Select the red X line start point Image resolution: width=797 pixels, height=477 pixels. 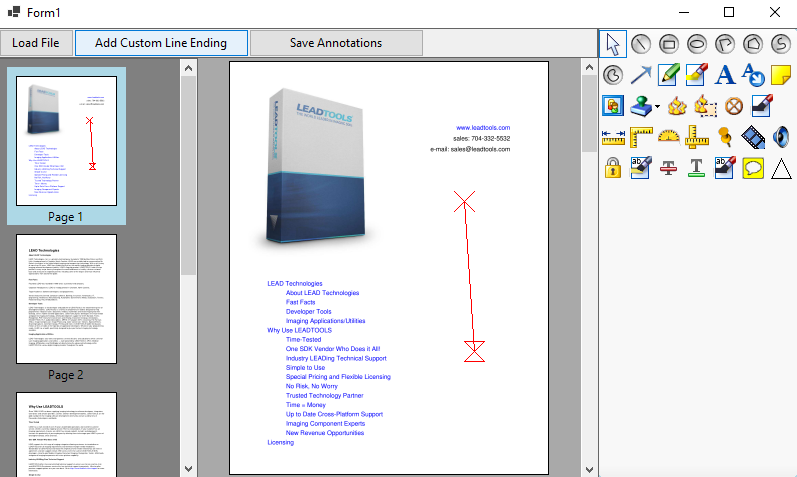coord(465,202)
